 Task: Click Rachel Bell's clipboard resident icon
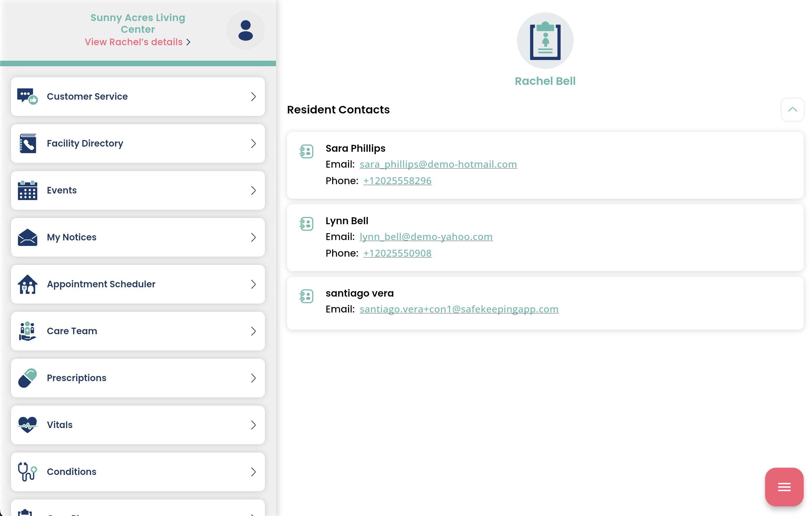[545, 41]
